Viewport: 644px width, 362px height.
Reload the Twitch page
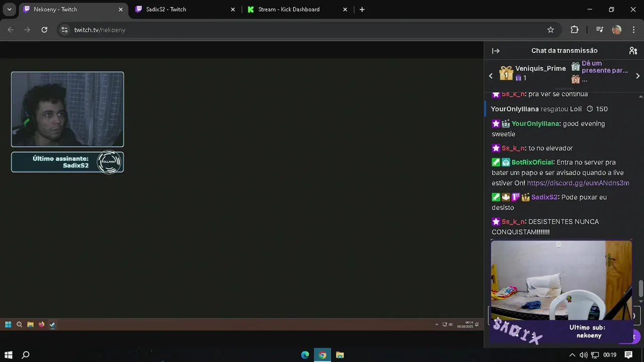coord(44,30)
